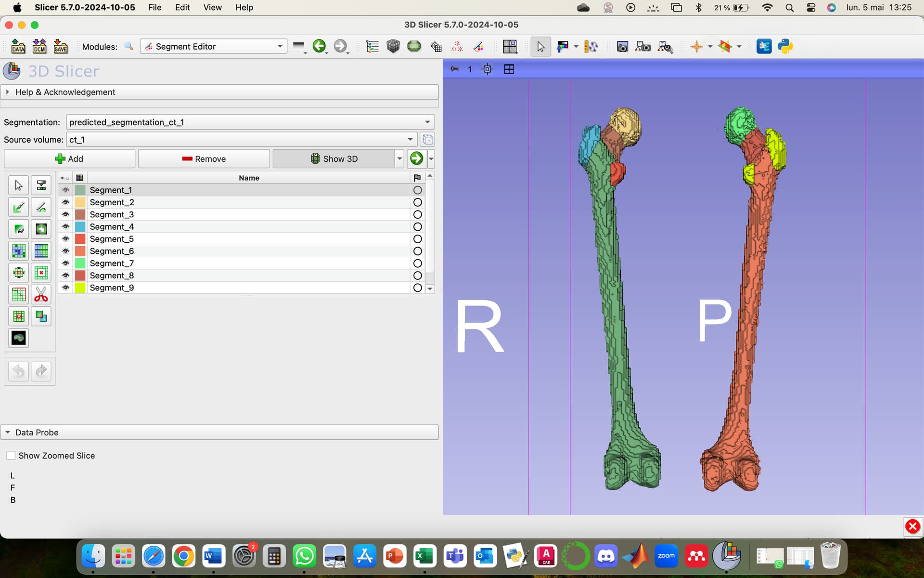Select the Paint effect tool
Screen dimensions: 924x578
click(18, 207)
